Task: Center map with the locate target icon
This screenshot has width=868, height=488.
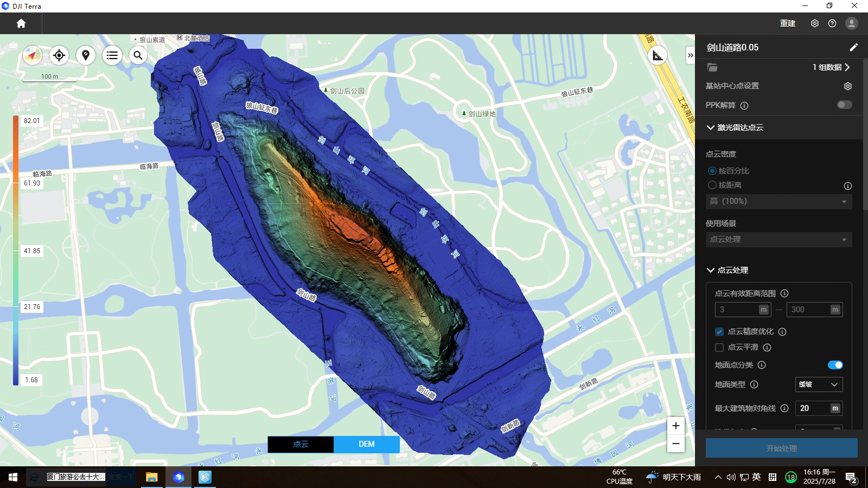Action: pyautogui.click(x=59, y=55)
